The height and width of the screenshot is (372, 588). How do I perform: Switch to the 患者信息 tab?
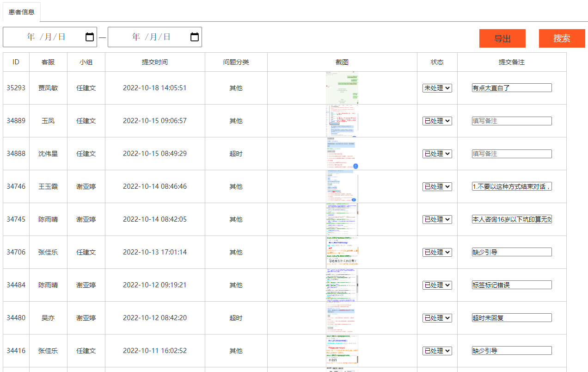[x=22, y=12]
